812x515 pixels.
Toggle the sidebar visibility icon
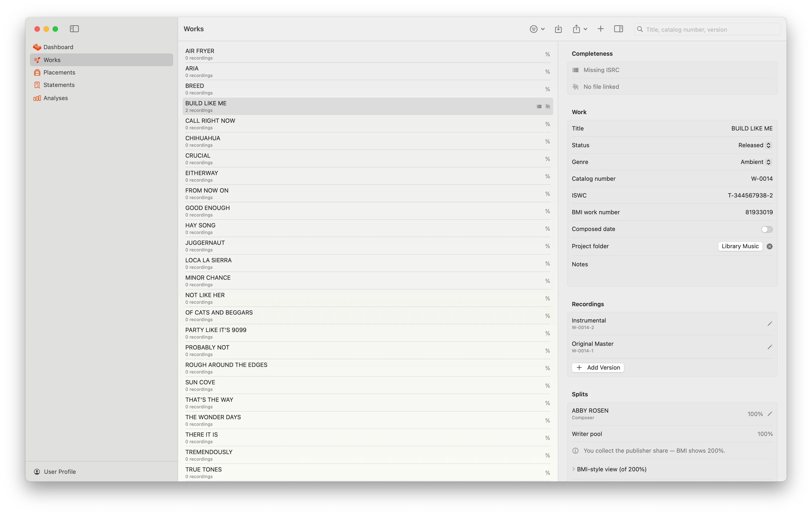(74, 29)
